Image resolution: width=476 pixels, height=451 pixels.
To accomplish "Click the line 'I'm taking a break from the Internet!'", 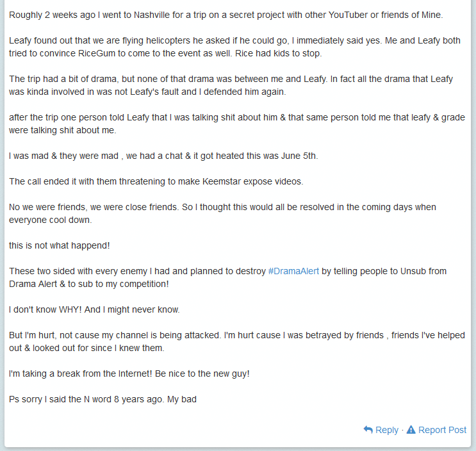I will [x=129, y=373].
